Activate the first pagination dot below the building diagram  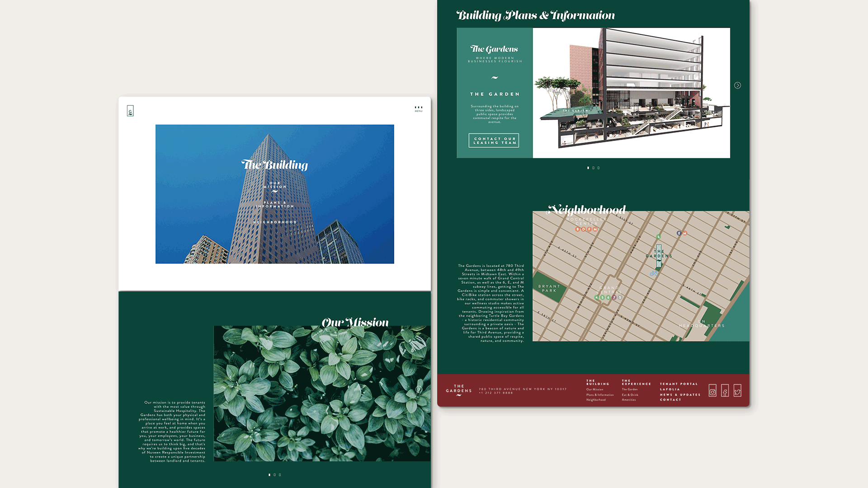pos(588,168)
